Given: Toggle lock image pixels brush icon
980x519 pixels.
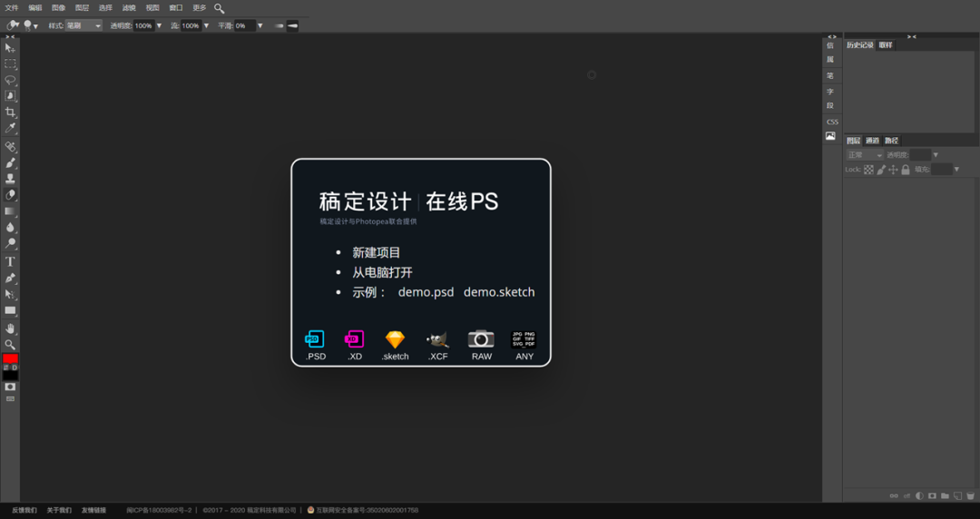Looking at the screenshot, I should click(881, 170).
